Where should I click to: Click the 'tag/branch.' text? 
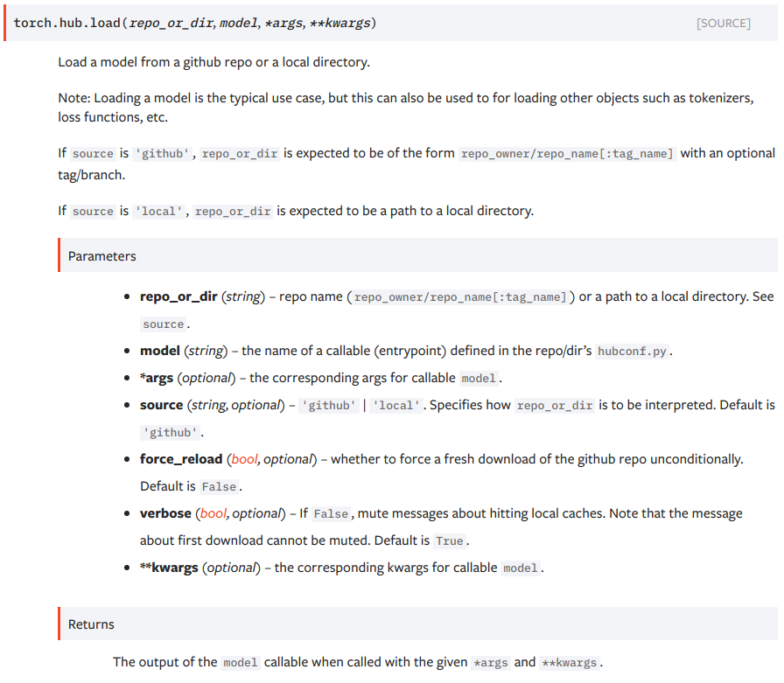(x=92, y=175)
